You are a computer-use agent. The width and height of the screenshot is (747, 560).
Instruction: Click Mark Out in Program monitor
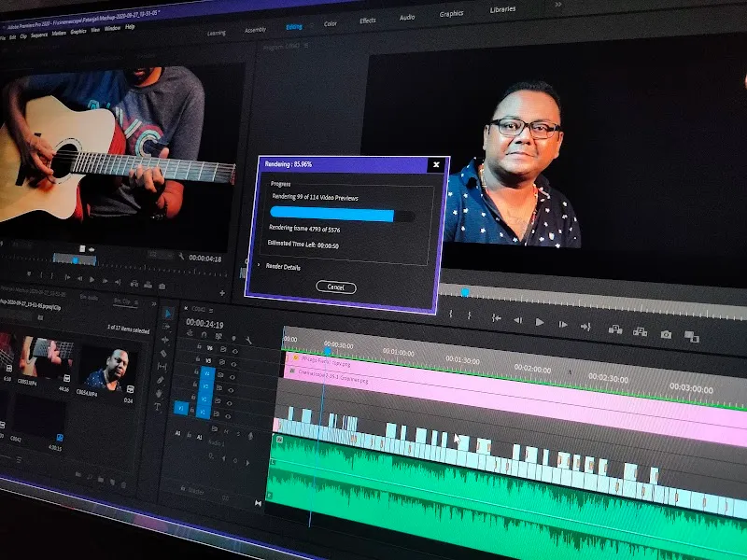click(x=470, y=315)
